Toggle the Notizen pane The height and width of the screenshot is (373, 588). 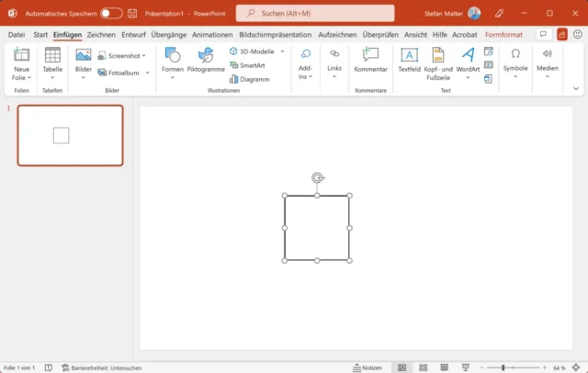point(367,367)
